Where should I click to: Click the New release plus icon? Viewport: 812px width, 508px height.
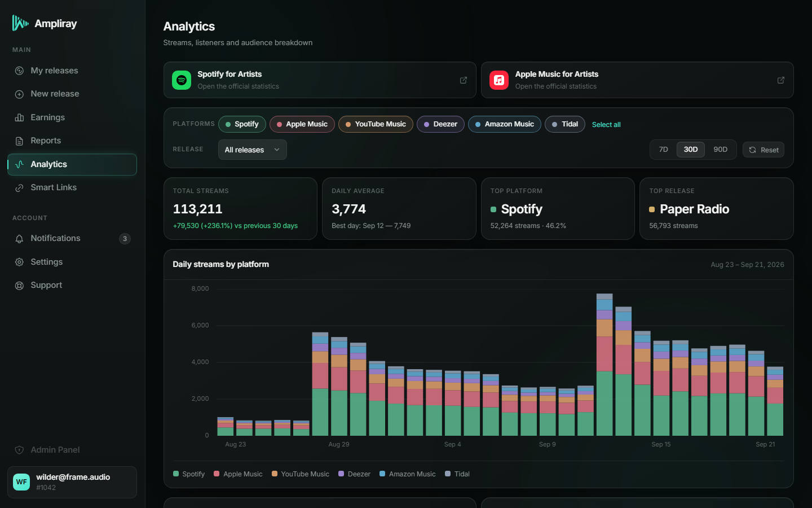coord(19,94)
